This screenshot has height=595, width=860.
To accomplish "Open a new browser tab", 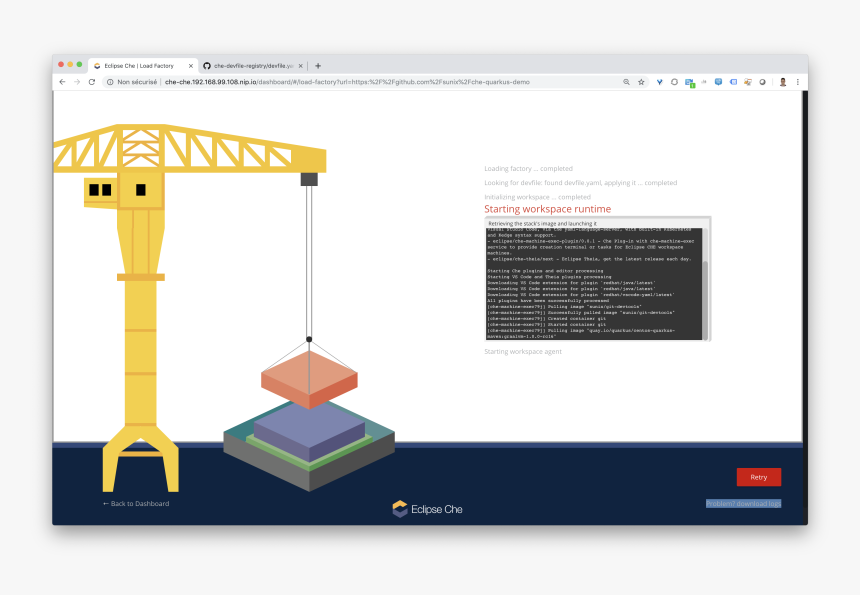I will (x=318, y=66).
